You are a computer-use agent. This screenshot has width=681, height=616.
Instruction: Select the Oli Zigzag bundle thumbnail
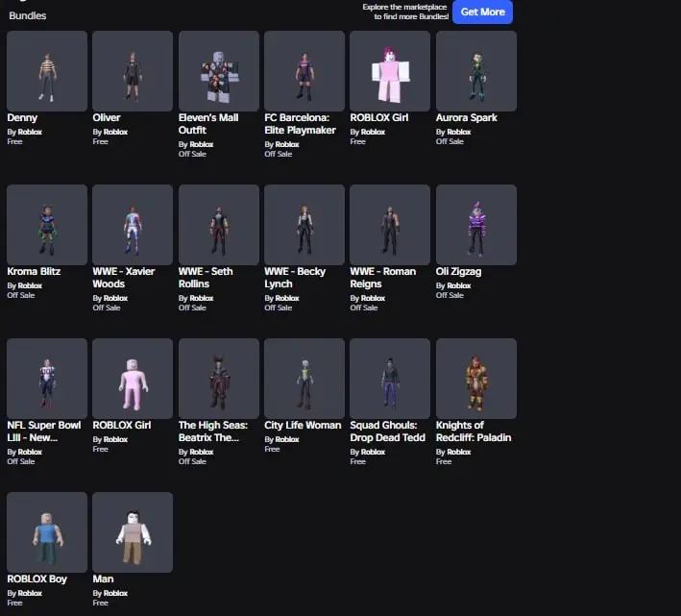tap(476, 225)
